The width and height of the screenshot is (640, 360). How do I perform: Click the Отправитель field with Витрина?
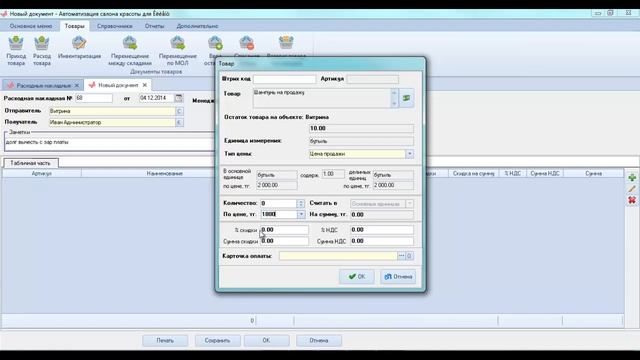112,111
